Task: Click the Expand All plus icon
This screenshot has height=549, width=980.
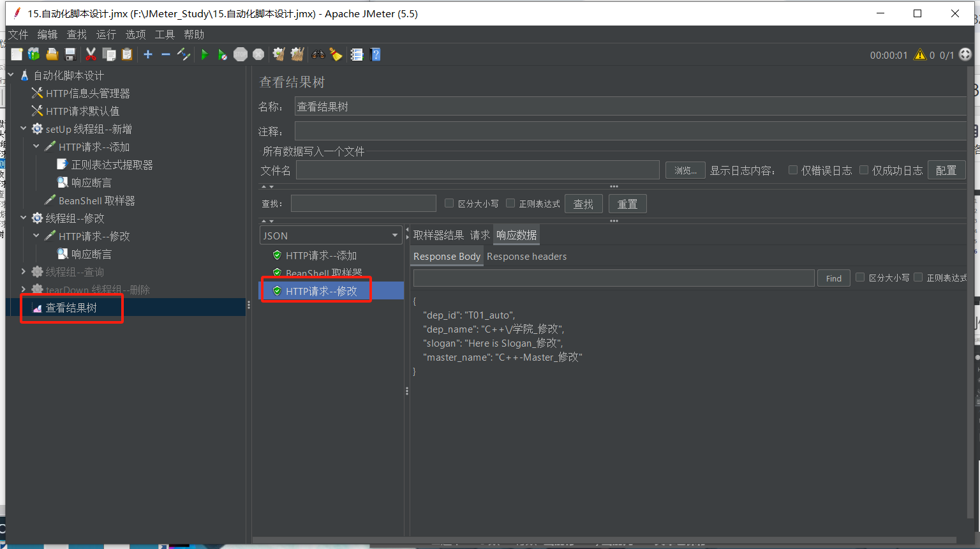Action: pyautogui.click(x=148, y=55)
